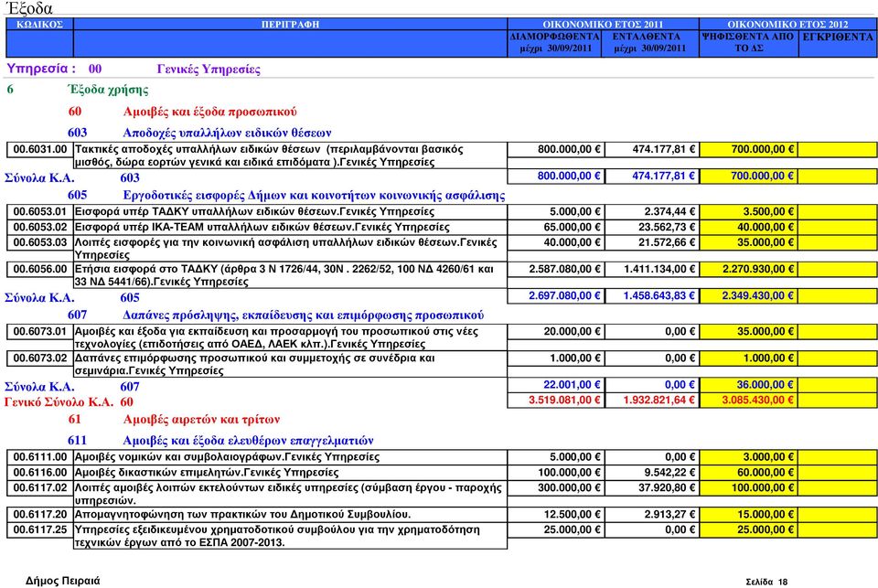Click the 21.572,66 € cell
878x588 pixels.
click(x=652, y=242)
